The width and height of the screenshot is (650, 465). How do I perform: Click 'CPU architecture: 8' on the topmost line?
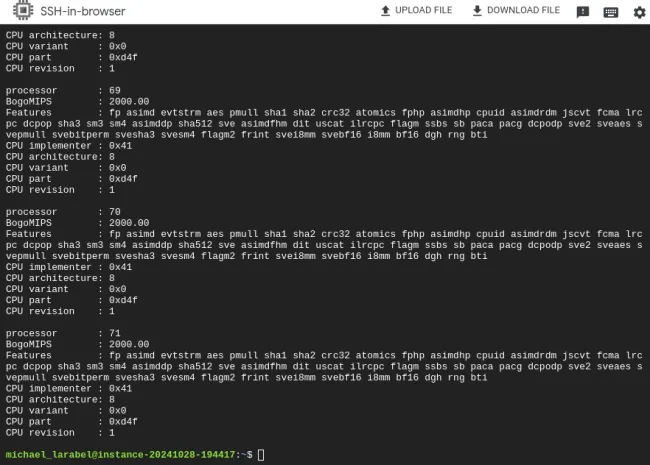(60, 35)
